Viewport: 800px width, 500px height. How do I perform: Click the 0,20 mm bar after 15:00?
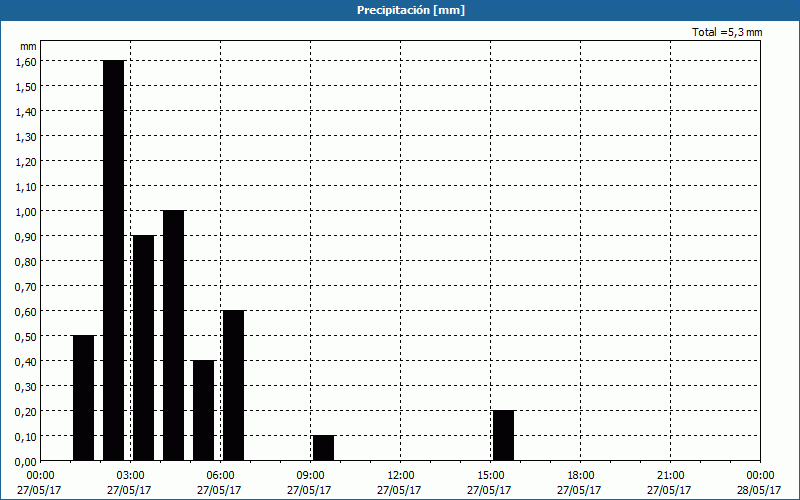[x=504, y=435]
